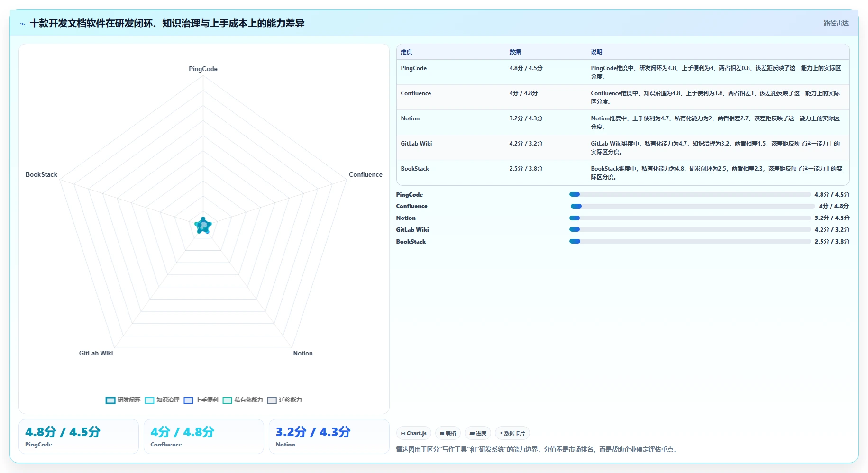
Task: Select the GitLab Wiki progress bar
Action: pyautogui.click(x=690, y=229)
